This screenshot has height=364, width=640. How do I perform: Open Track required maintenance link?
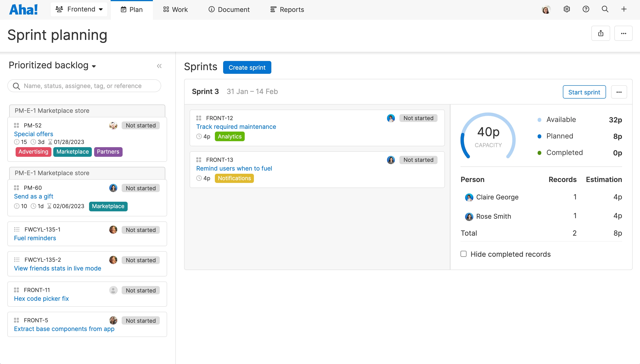pos(236,127)
